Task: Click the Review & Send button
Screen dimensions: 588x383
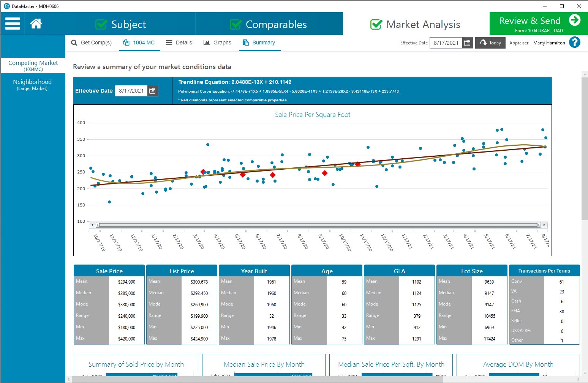Action: [x=538, y=23]
